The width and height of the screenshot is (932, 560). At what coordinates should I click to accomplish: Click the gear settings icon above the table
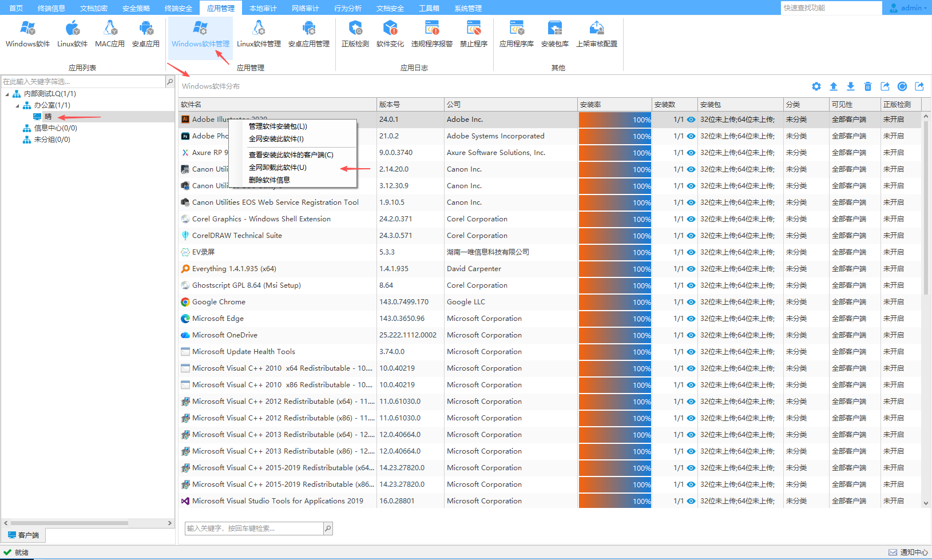(816, 86)
